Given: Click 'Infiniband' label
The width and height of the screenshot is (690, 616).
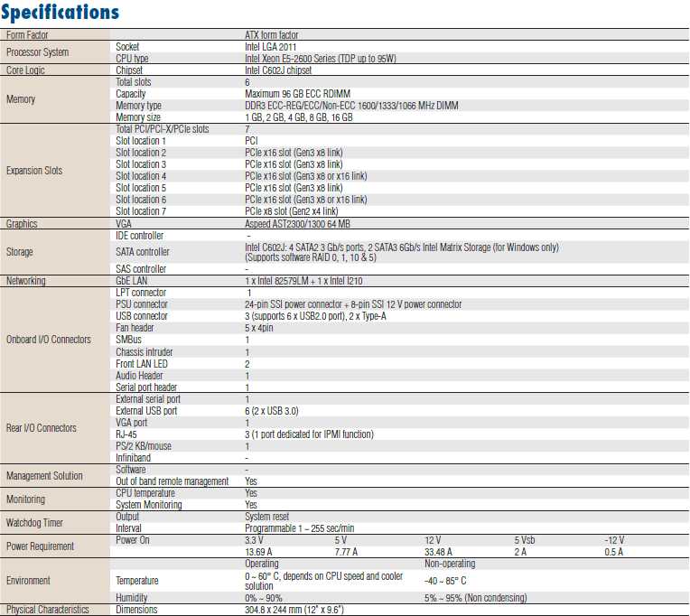Looking at the screenshot, I should [133, 458].
